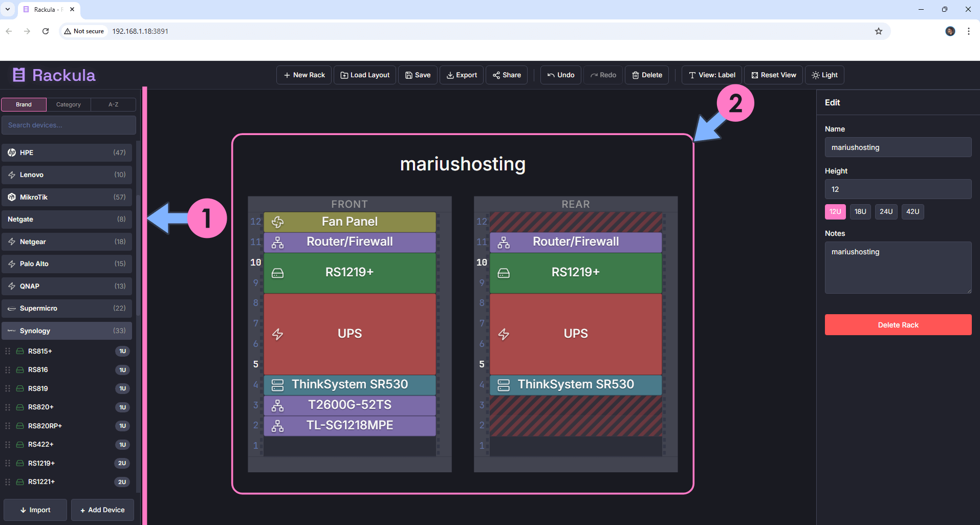Collapse the Synology brand group
Screen dimensions: 980x525
pyautogui.click(x=67, y=331)
